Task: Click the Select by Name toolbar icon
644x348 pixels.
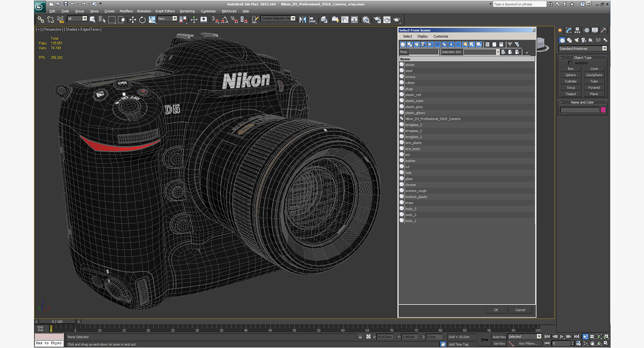Action: tap(102, 20)
